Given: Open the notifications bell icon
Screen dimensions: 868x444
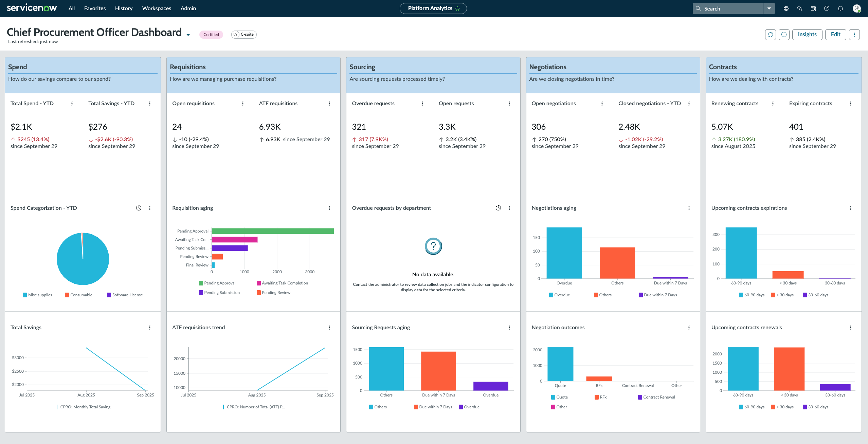Looking at the screenshot, I should point(840,8).
